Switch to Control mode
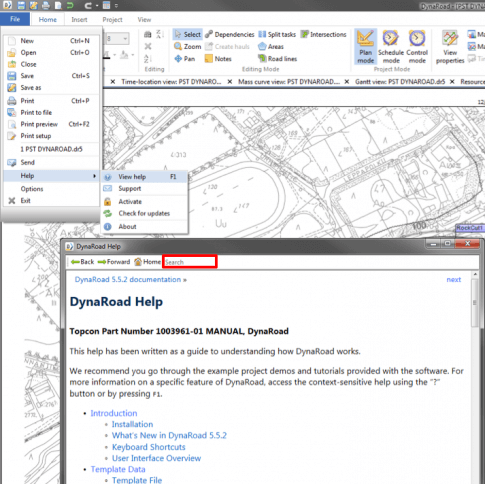 pyautogui.click(x=417, y=47)
